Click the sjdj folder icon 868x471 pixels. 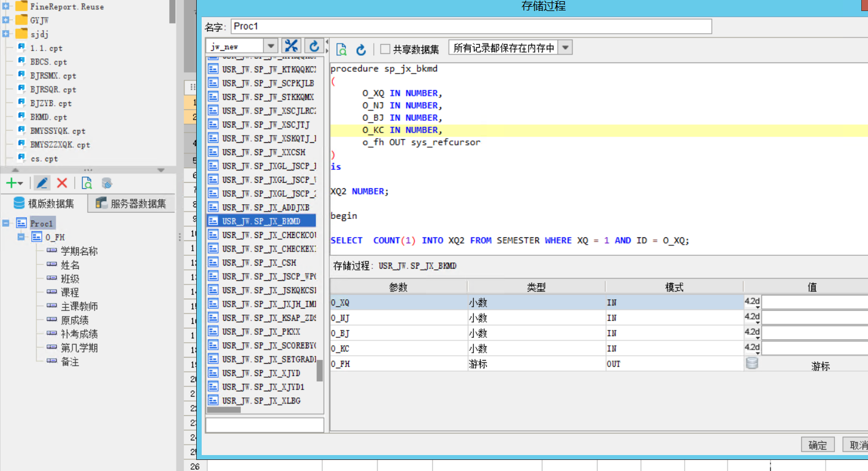[x=21, y=34]
